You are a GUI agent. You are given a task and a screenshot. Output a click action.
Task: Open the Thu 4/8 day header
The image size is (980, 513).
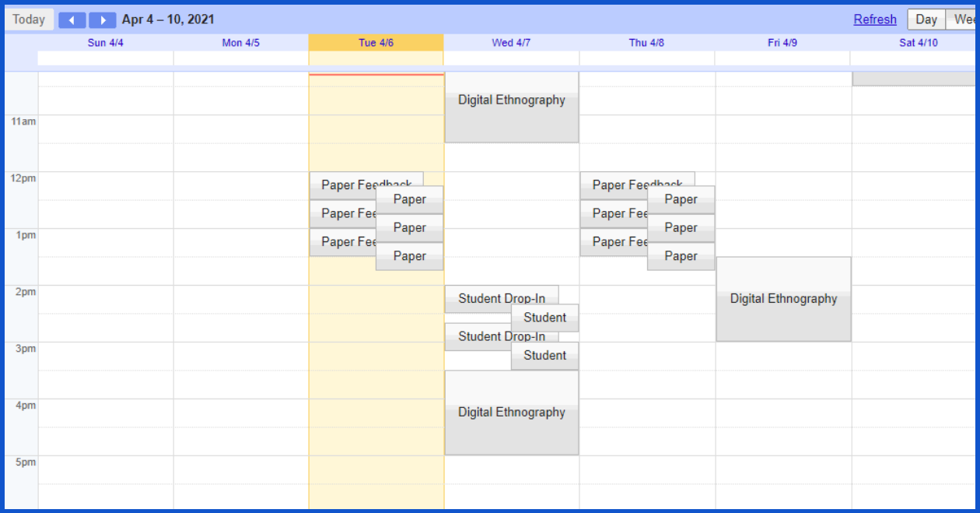pos(646,43)
